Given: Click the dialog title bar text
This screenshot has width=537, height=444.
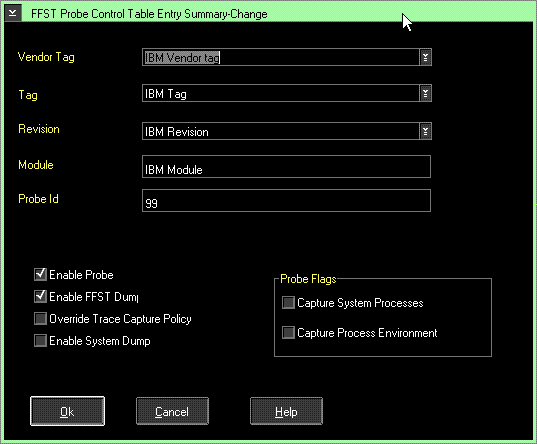Looking at the screenshot, I should (x=149, y=14).
